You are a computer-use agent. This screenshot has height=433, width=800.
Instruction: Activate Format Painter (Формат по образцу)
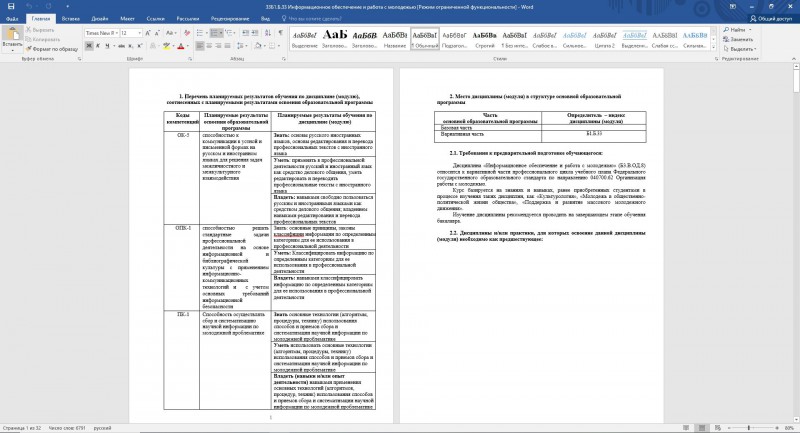coord(52,49)
